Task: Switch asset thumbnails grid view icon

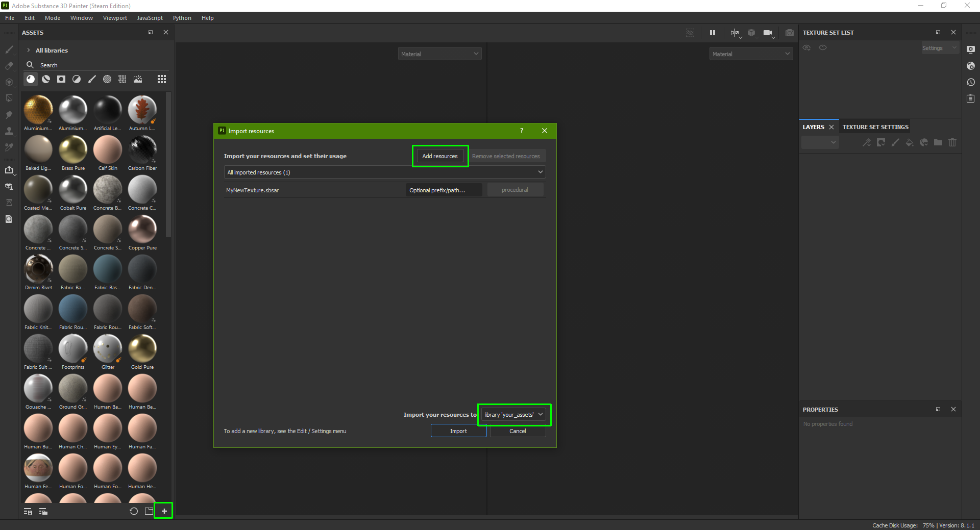Action: (162, 79)
